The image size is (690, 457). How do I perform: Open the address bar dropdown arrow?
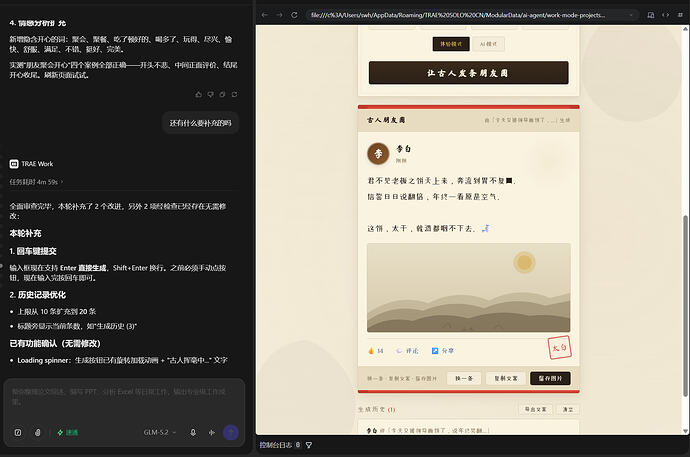pos(631,15)
